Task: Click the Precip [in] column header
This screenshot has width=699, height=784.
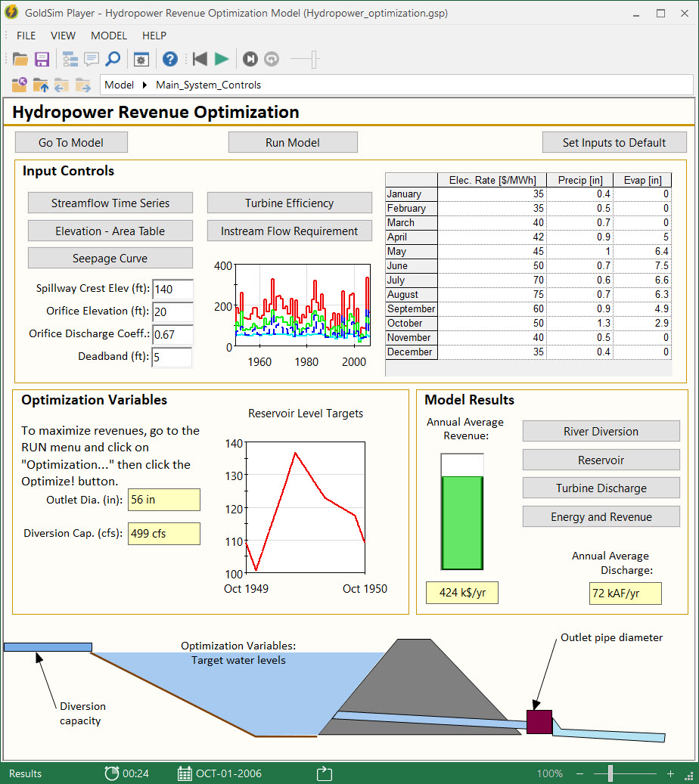Action: [579, 180]
